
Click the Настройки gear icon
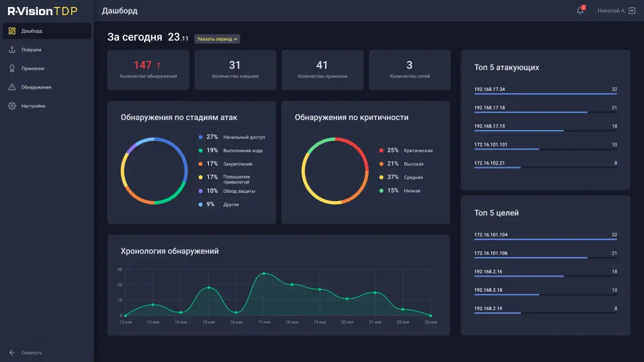[12, 106]
